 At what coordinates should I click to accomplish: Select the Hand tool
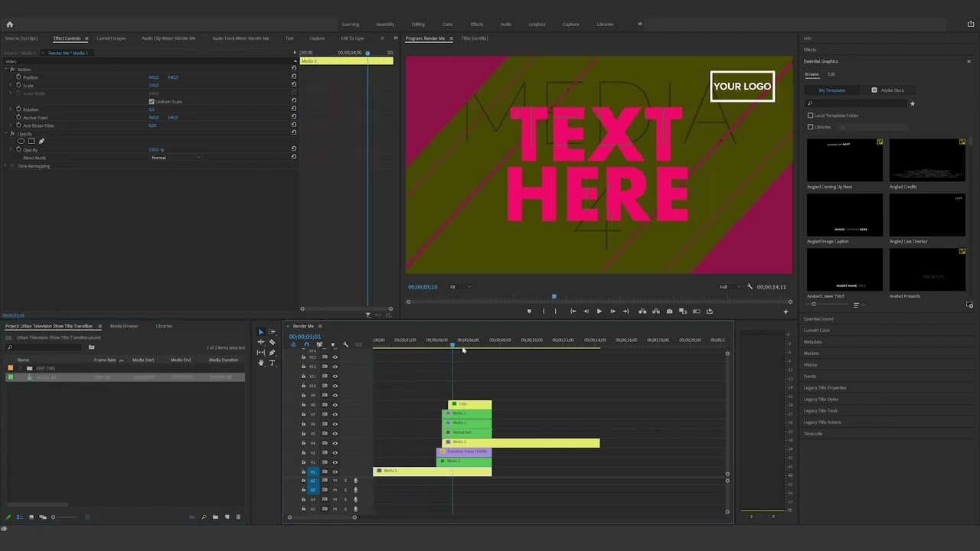click(260, 363)
